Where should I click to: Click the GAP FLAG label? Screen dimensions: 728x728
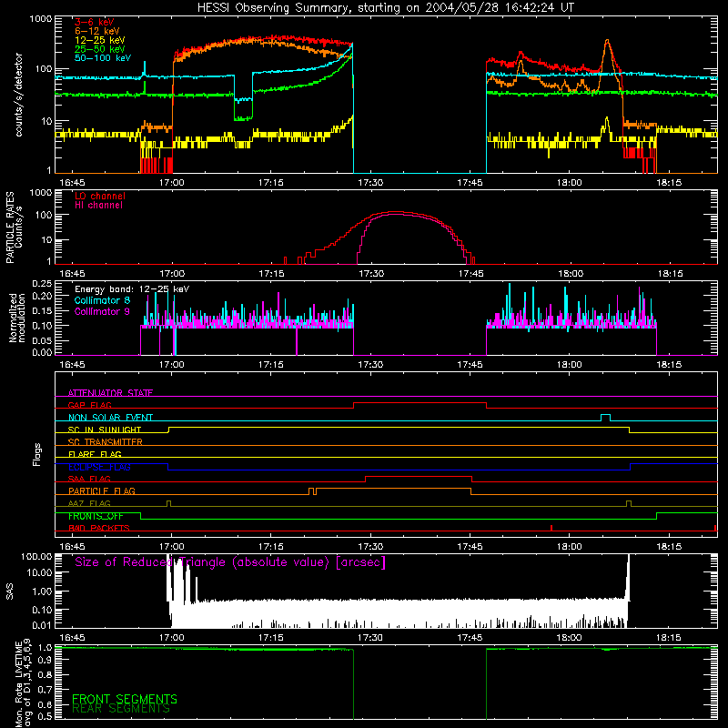[89, 405]
